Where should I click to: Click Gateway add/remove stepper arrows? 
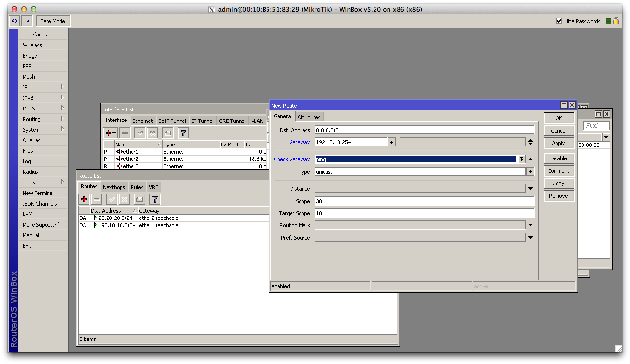point(530,142)
